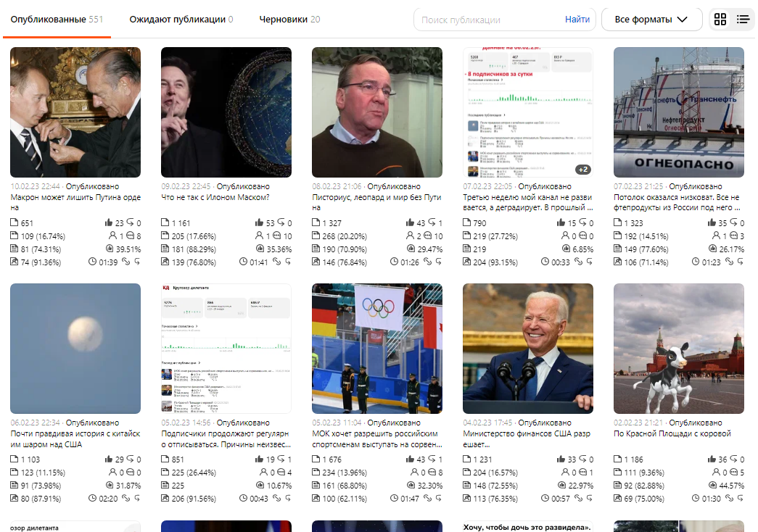
Task: Click the Найти search button
Action: coord(577,20)
